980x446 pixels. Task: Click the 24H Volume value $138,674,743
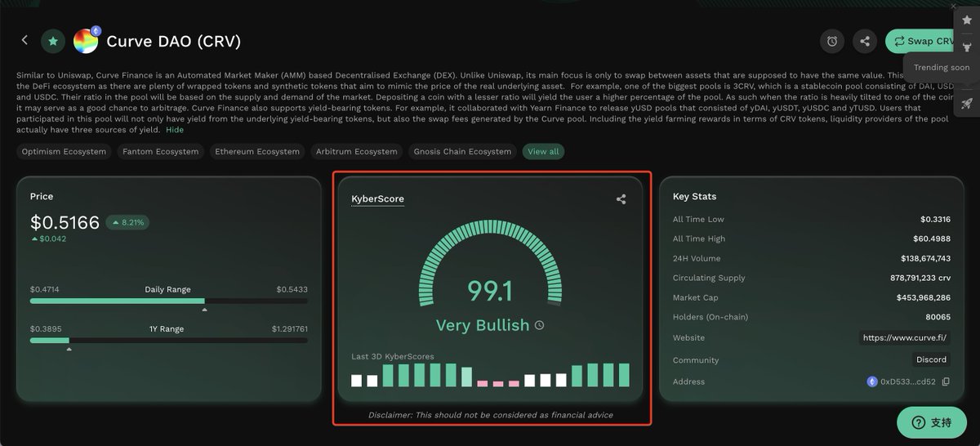click(924, 258)
